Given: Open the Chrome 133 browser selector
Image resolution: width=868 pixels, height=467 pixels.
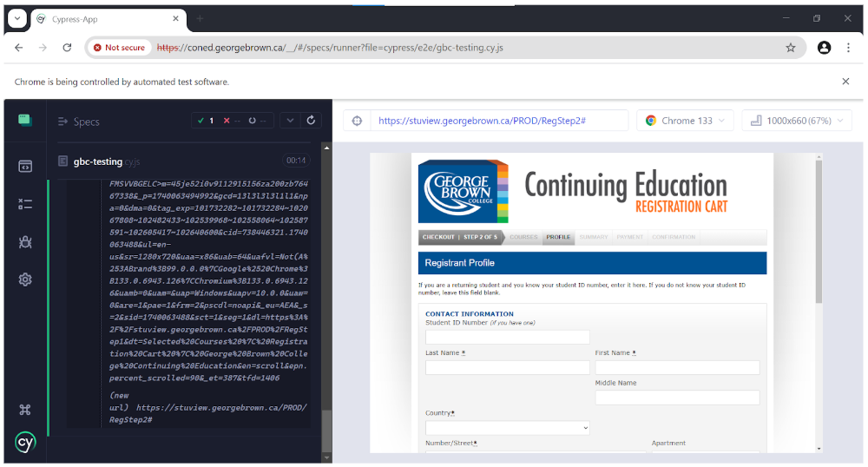Looking at the screenshot, I should click(x=686, y=121).
